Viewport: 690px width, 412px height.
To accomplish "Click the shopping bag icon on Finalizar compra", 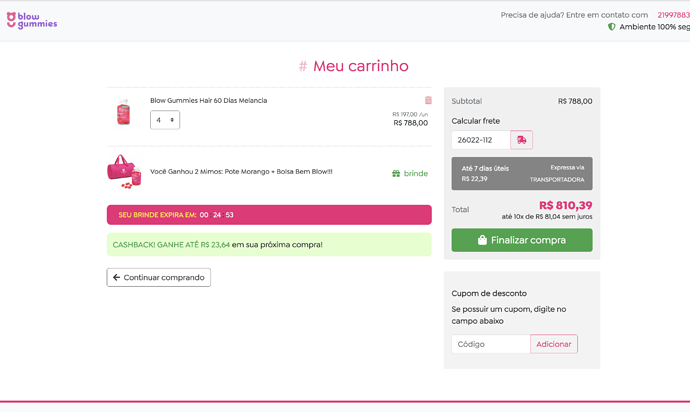I will click(482, 240).
